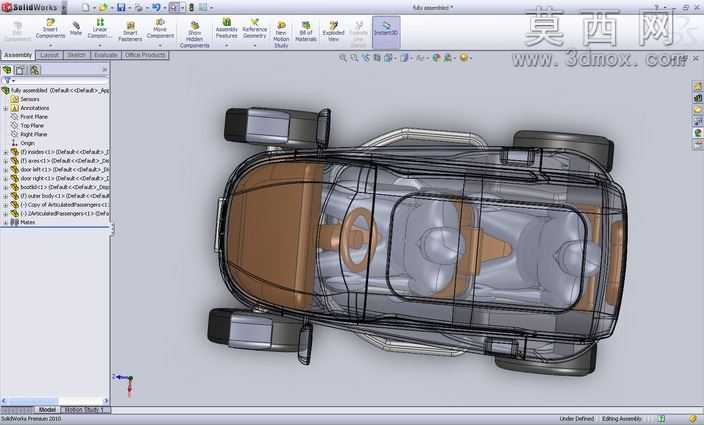Click the Section View icon

click(377, 57)
